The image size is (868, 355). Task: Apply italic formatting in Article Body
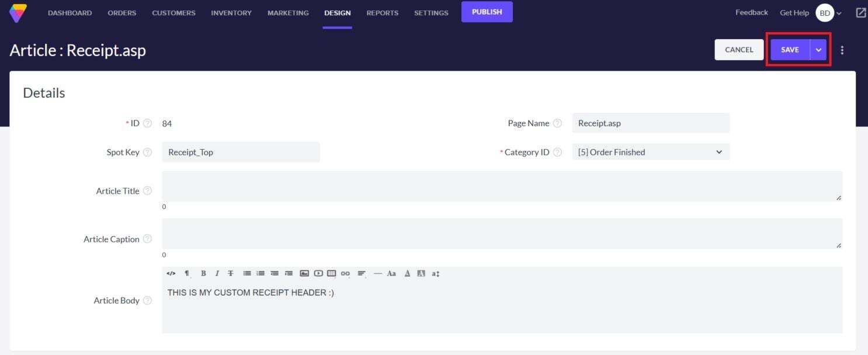(x=217, y=273)
